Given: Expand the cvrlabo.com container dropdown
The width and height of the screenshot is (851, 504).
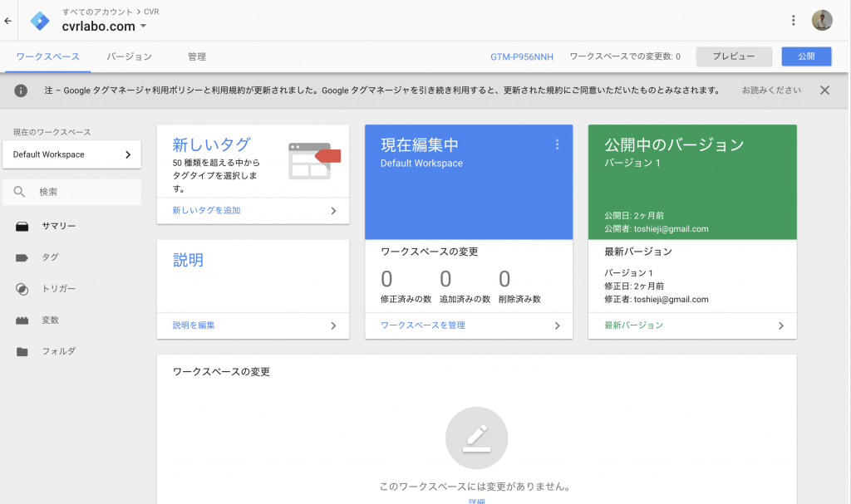Looking at the screenshot, I should tap(143, 26).
